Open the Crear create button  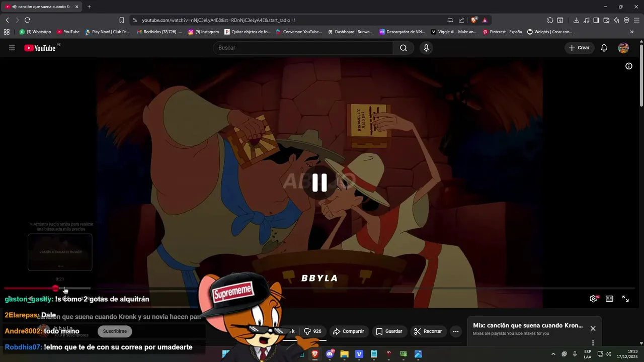[579, 48]
